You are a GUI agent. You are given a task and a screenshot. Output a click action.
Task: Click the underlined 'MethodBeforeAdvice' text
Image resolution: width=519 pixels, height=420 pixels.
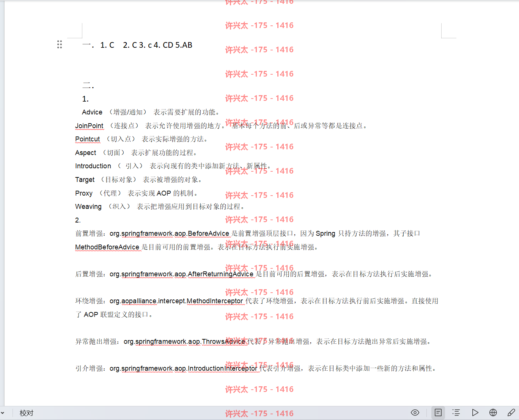click(107, 247)
